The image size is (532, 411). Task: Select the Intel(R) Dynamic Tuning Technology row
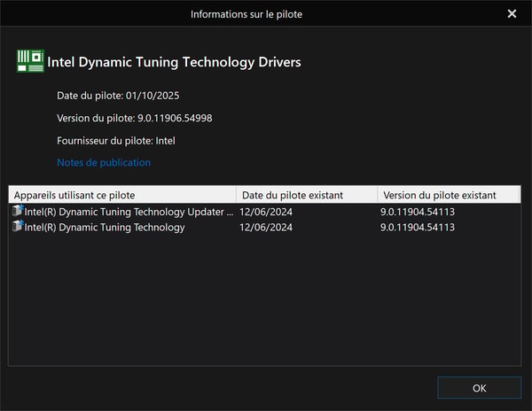(264, 227)
